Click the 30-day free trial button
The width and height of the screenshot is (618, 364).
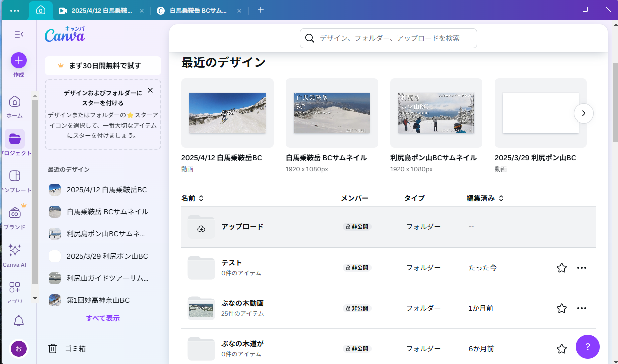click(103, 66)
